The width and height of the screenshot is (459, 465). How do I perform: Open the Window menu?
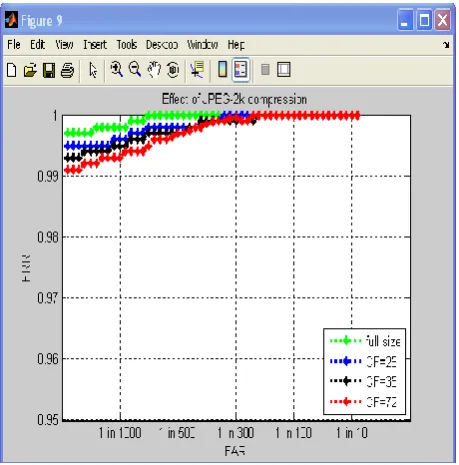[x=203, y=44]
